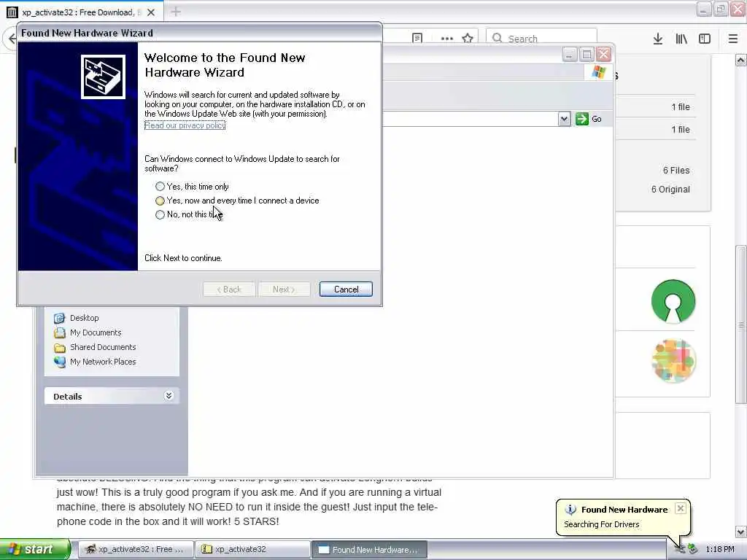This screenshot has width=747, height=560.
Task: Switch to xp_activate32 folder taskbar item
Action: pos(252,550)
